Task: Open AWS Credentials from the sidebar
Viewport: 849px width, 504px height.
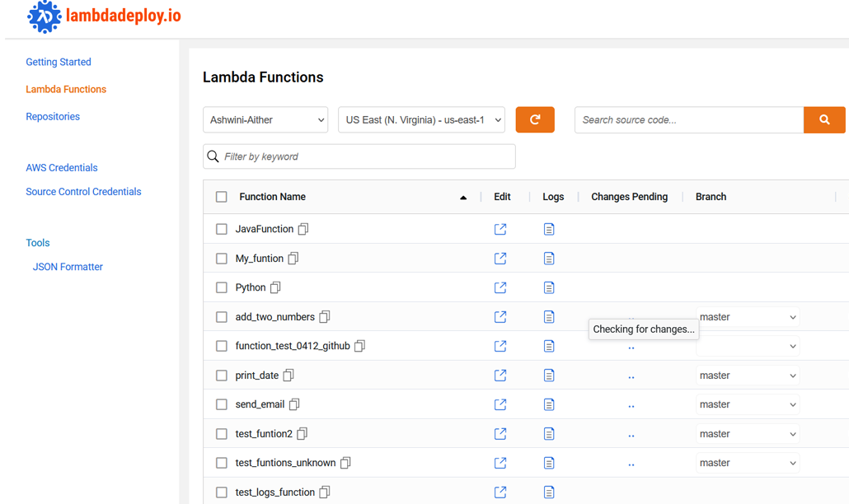Action: click(62, 167)
